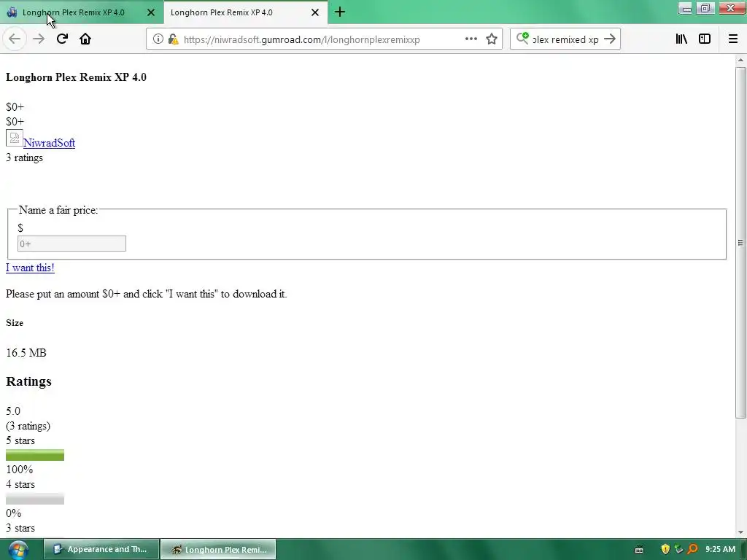Open page actions three-dot menu
Screen dimensions: 747x560
coord(471,39)
